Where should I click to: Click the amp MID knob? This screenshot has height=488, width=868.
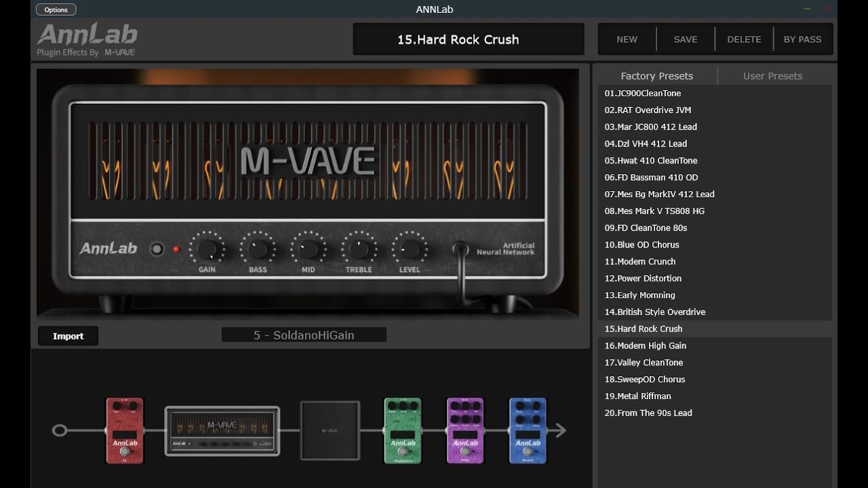click(309, 249)
